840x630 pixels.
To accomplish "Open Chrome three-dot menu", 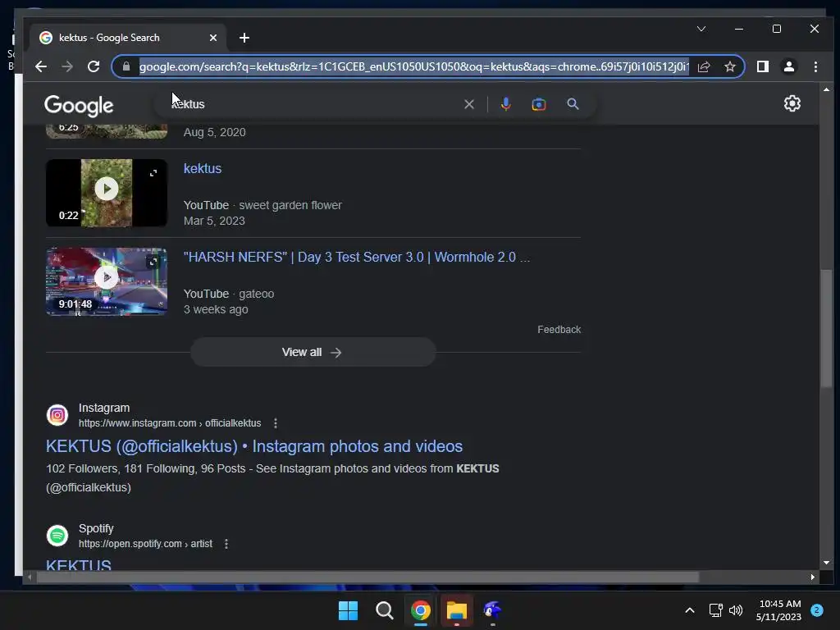I will point(815,66).
